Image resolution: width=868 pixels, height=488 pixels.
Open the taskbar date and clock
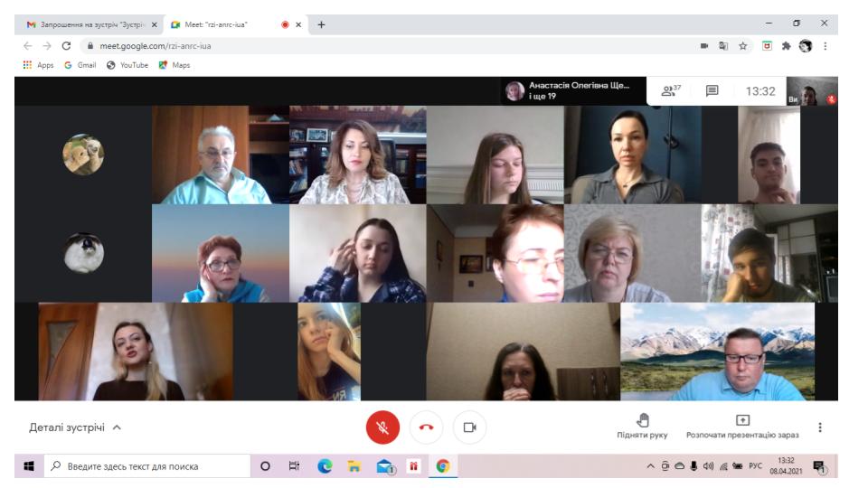[x=786, y=466]
